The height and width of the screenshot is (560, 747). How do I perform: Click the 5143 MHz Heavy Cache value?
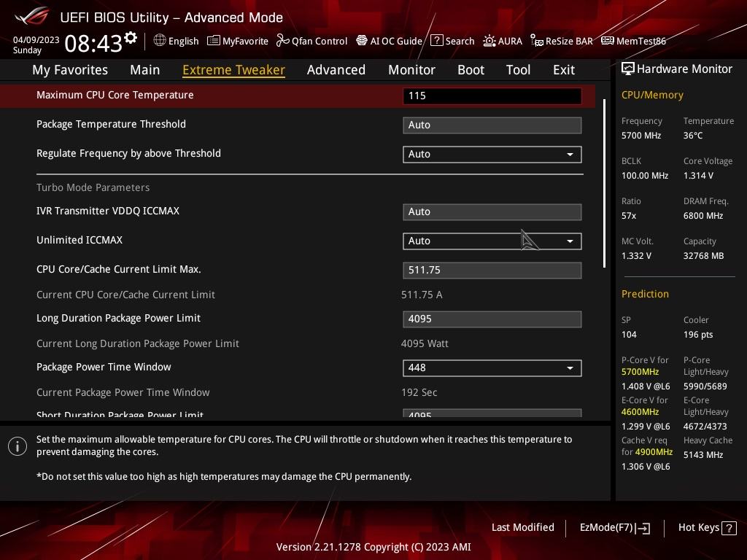[x=703, y=455]
